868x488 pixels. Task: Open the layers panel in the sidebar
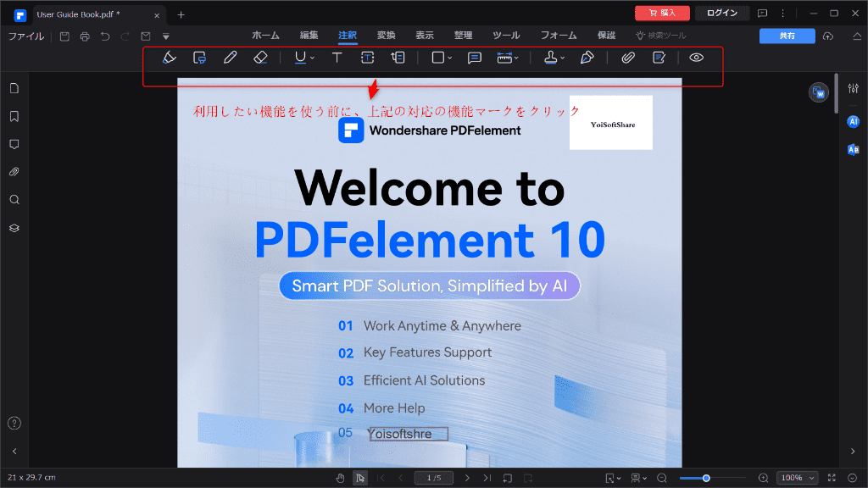pyautogui.click(x=14, y=228)
